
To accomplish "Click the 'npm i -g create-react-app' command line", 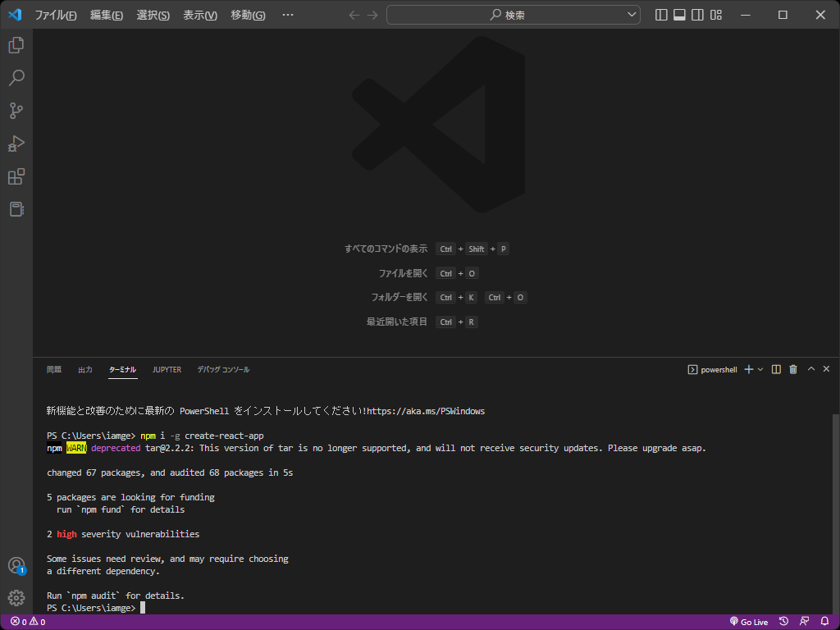I will point(202,436).
